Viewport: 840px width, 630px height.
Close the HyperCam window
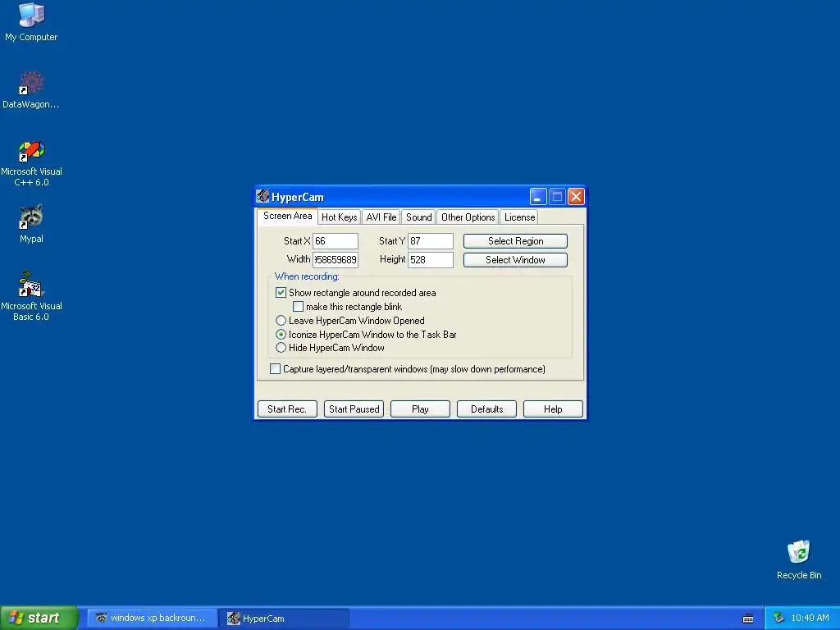coord(576,197)
